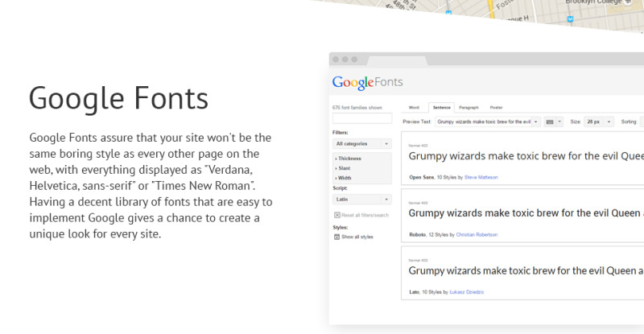644x334 pixels.
Task: Click the Filters: label
Action: click(x=340, y=133)
